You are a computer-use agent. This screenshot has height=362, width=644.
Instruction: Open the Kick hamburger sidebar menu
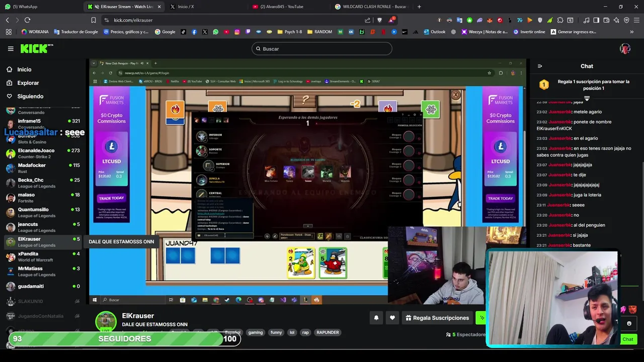pos(11,49)
